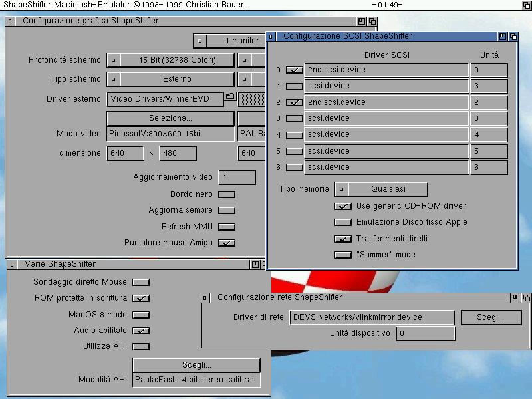Screen dimensions: 532x399
Task: Click Scegli... above Modalità AHI
Action: (x=196, y=365)
